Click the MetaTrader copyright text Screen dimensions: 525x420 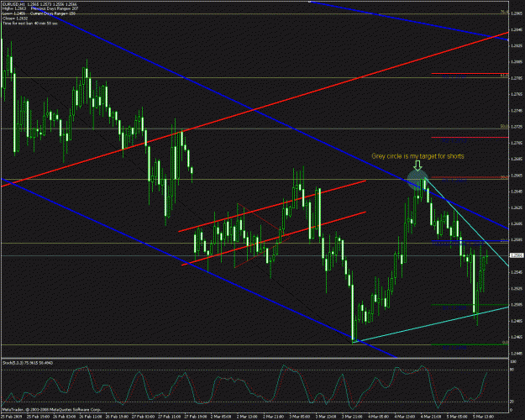pyautogui.click(x=51, y=409)
